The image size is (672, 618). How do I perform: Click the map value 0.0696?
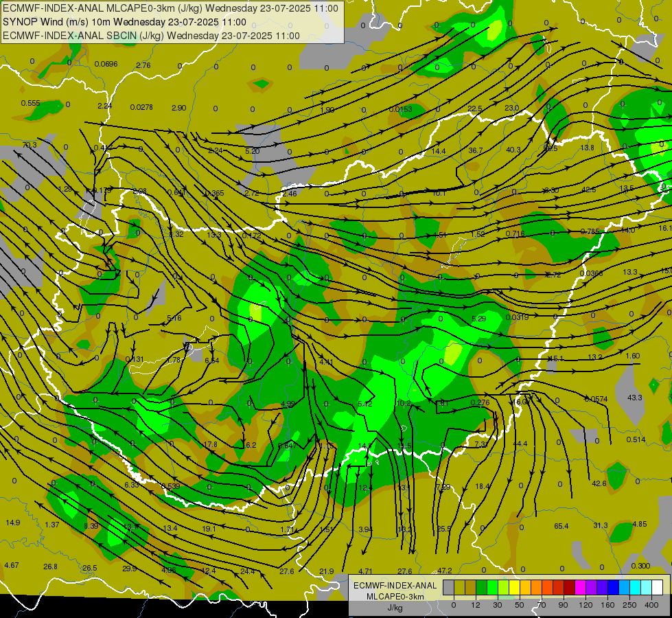coord(106,64)
